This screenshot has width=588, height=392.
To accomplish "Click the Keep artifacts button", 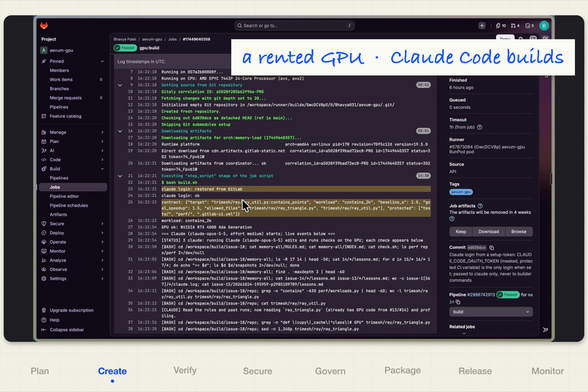I will click(461, 232).
